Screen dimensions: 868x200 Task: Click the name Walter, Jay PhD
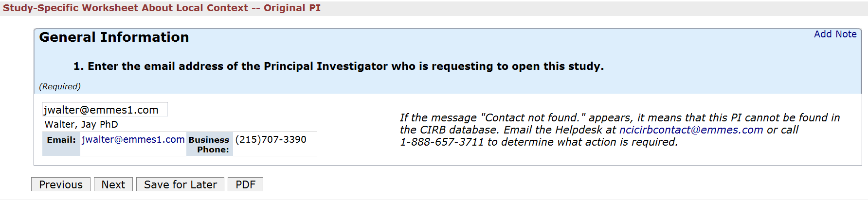click(81, 125)
